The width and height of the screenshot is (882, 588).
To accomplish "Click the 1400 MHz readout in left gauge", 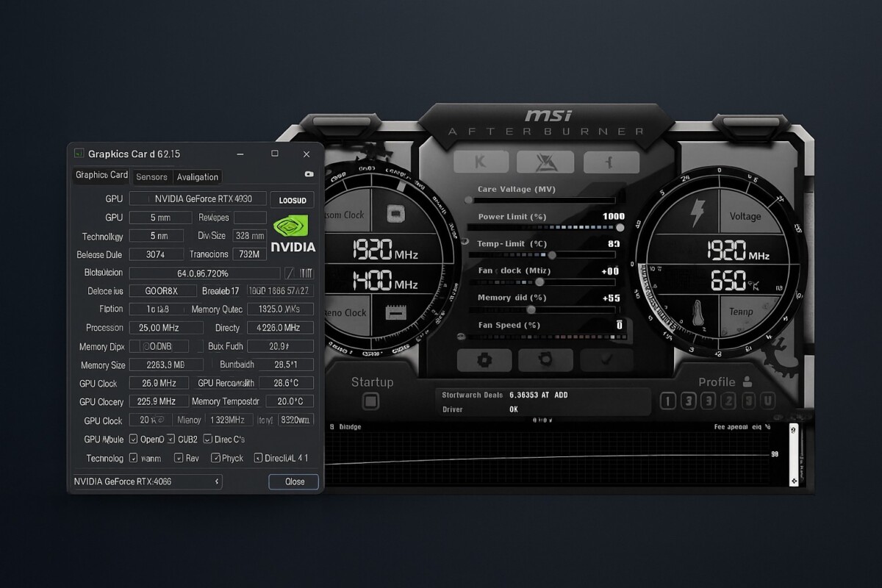I will (x=385, y=280).
